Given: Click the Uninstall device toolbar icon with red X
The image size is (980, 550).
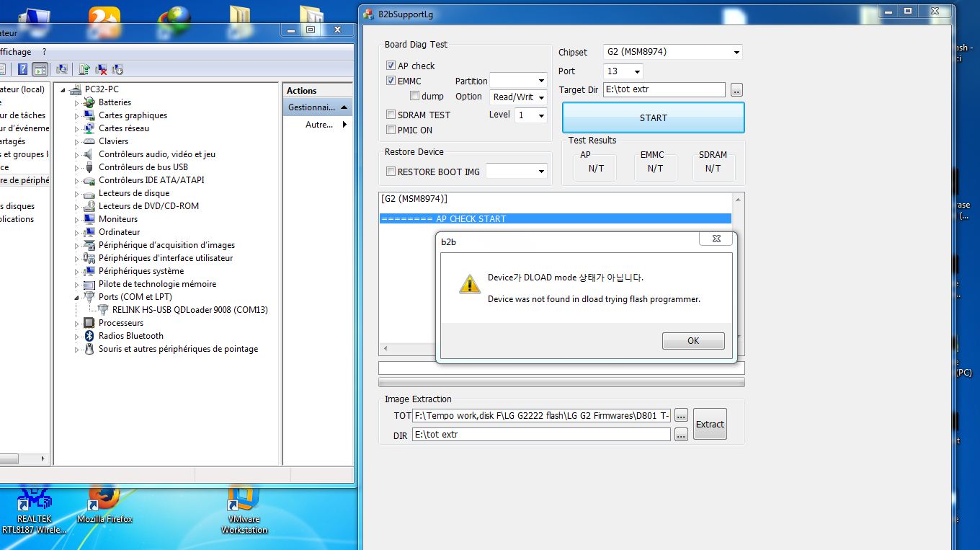Looking at the screenshot, I should [101, 69].
